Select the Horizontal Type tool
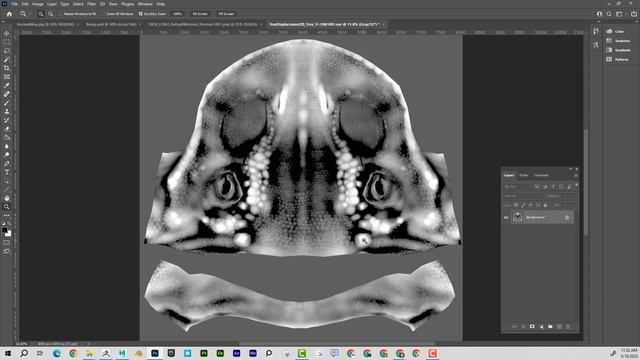 point(7,172)
